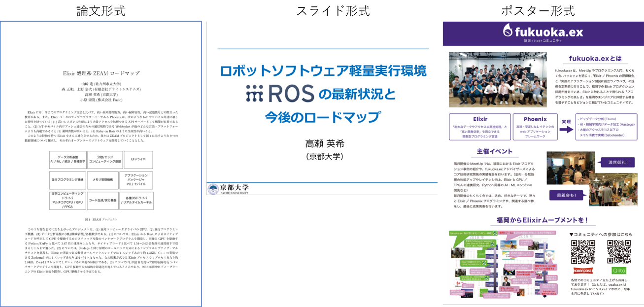Click the メモリ管理機構 diagram box
Image resolution: width=644 pixels, height=307 pixels.
[x=103, y=180]
